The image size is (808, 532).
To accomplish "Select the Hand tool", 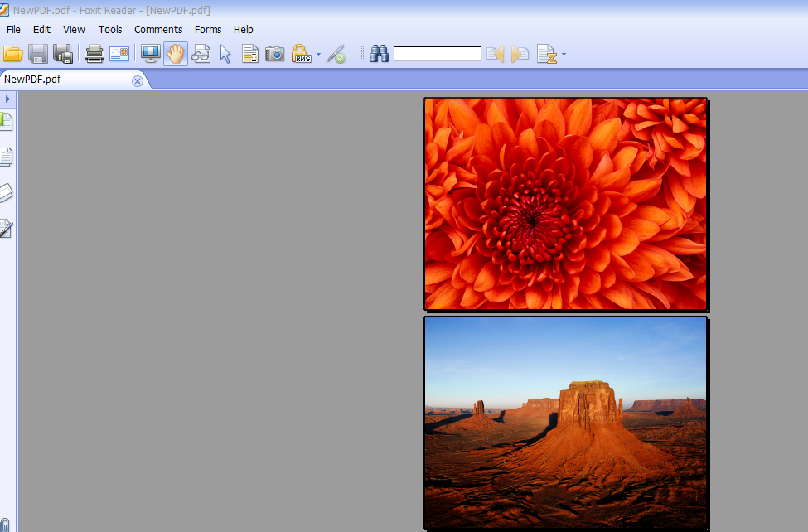I will pos(176,54).
